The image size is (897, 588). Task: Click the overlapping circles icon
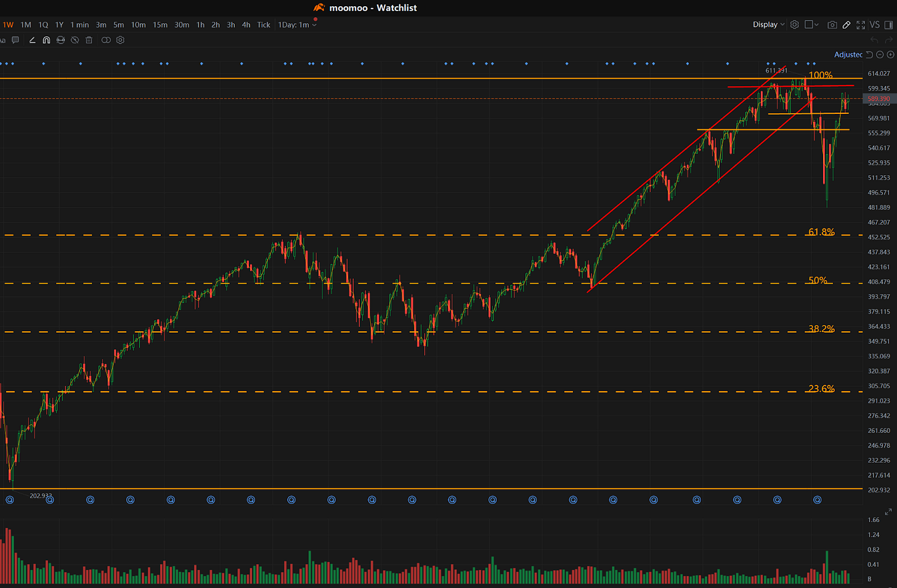click(106, 40)
